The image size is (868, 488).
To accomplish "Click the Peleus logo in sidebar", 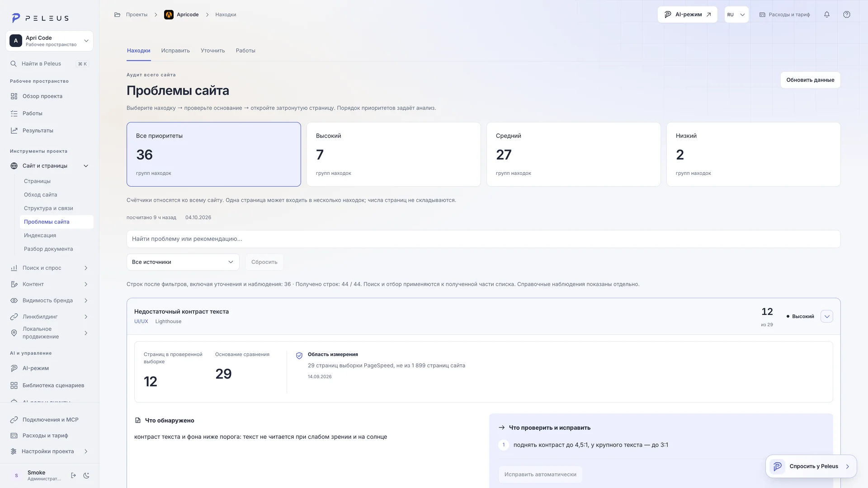I will [40, 18].
